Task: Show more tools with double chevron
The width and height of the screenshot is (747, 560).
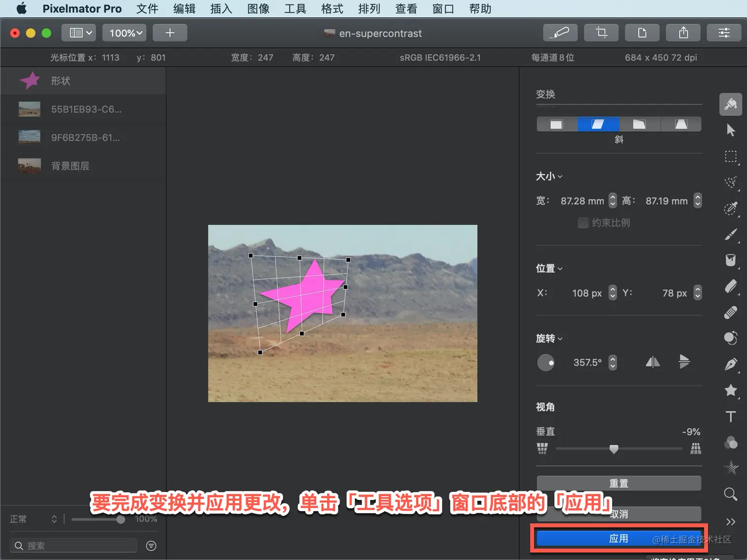Action: (x=731, y=522)
